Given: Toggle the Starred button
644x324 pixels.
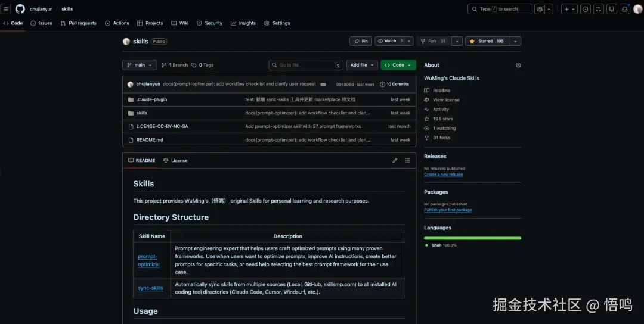Looking at the screenshot, I should pos(488,41).
